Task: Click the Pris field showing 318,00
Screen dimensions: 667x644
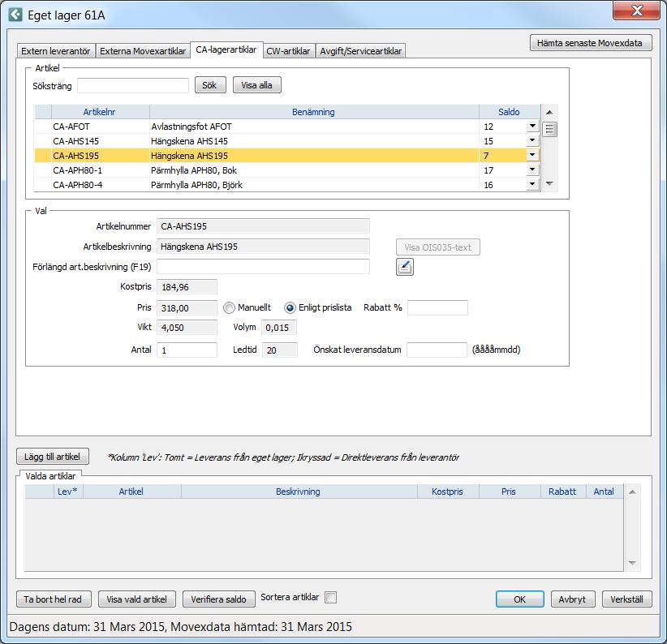Action: point(187,307)
